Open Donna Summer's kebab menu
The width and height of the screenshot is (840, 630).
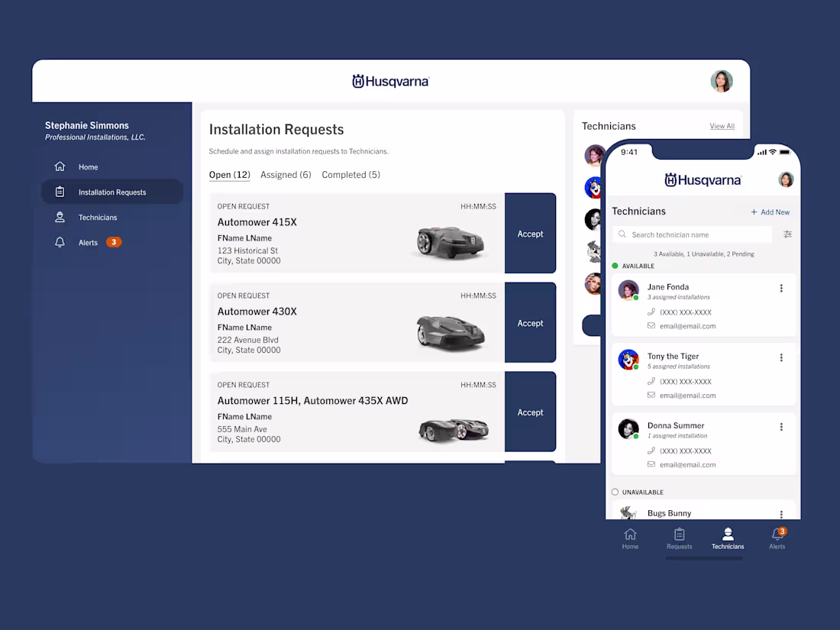[x=781, y=427]
